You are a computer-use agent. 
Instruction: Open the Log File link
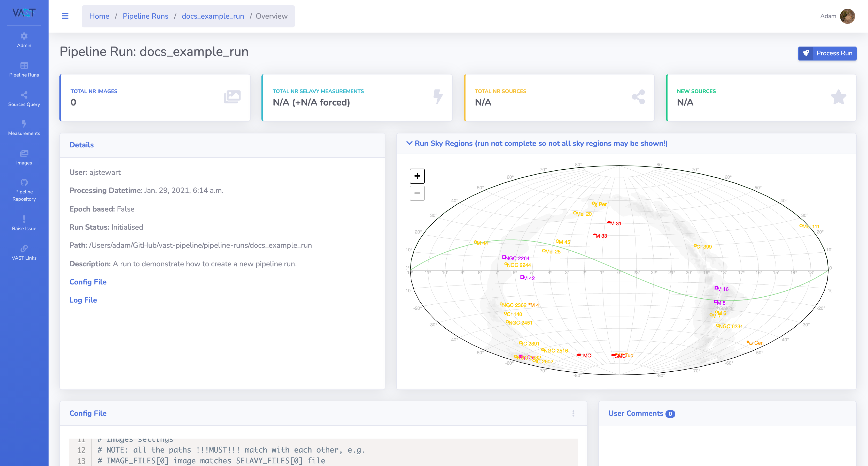[83, 300]
